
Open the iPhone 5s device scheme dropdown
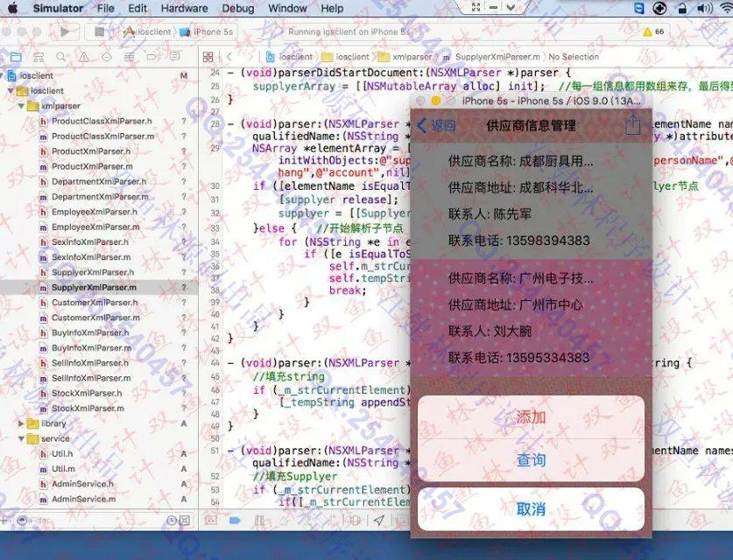[206, 31]
